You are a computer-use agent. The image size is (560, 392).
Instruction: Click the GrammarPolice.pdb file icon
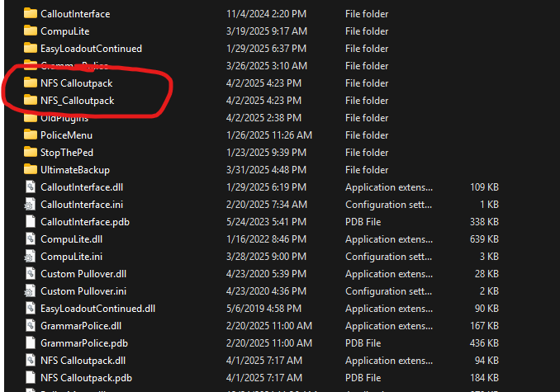click(31, 342)
